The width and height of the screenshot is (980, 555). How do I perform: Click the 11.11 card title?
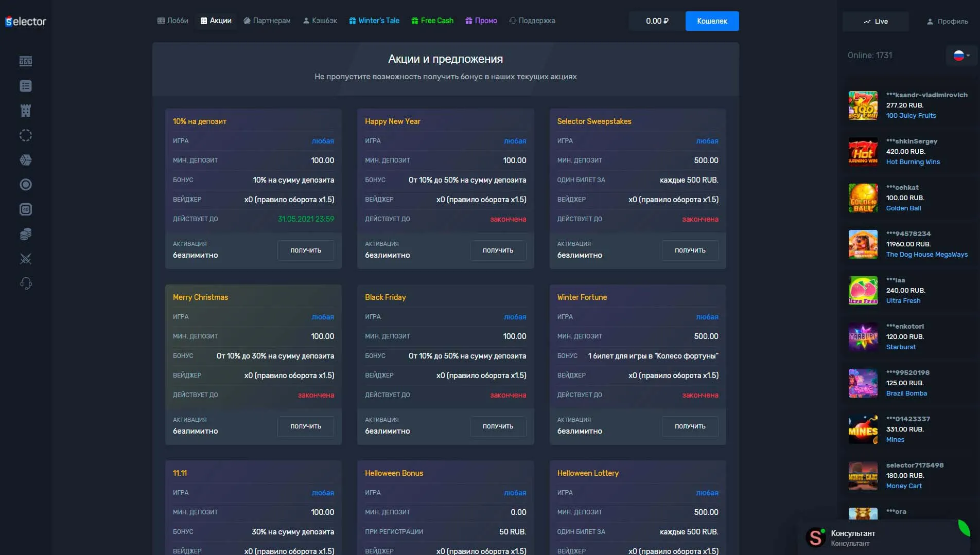pyautogui.click(x=180, y=473)
